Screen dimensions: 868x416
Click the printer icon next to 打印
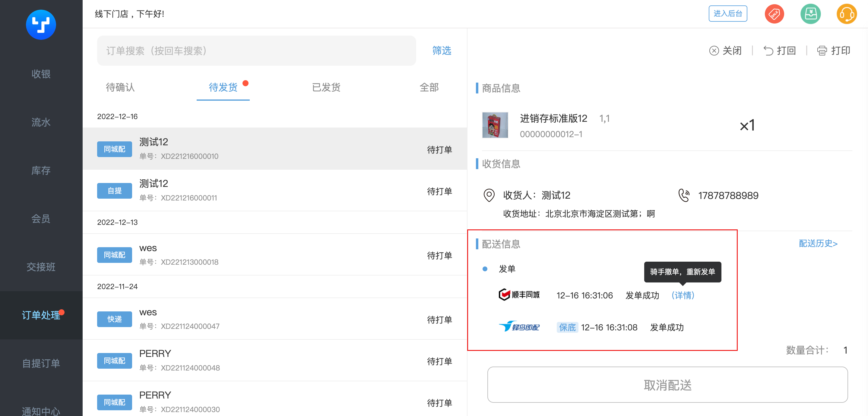[x=822, y=51]
